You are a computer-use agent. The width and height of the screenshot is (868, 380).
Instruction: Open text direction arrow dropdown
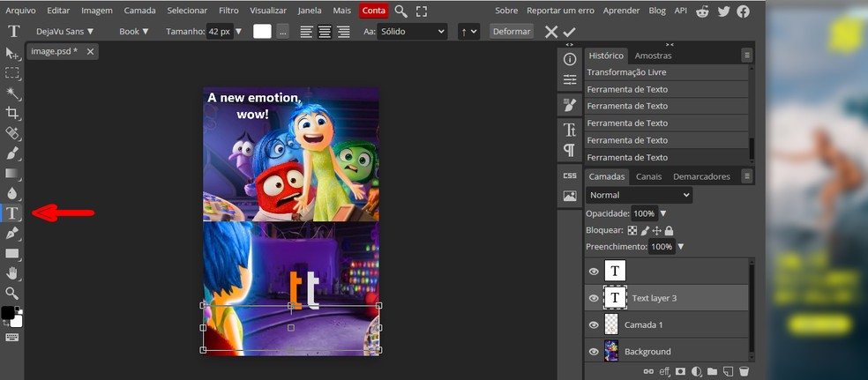click(x=468, y=32)
